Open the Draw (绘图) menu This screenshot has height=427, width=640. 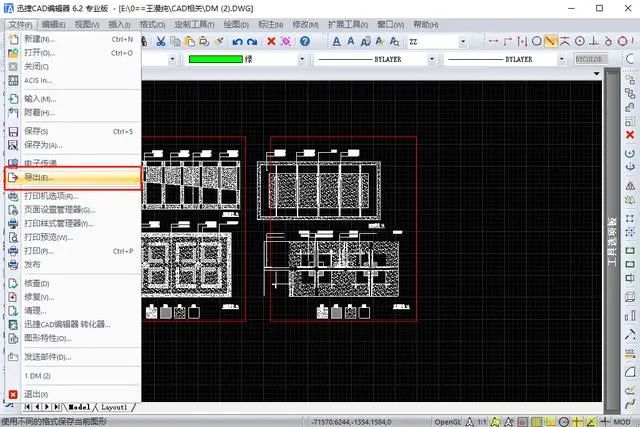click(236, 24)
